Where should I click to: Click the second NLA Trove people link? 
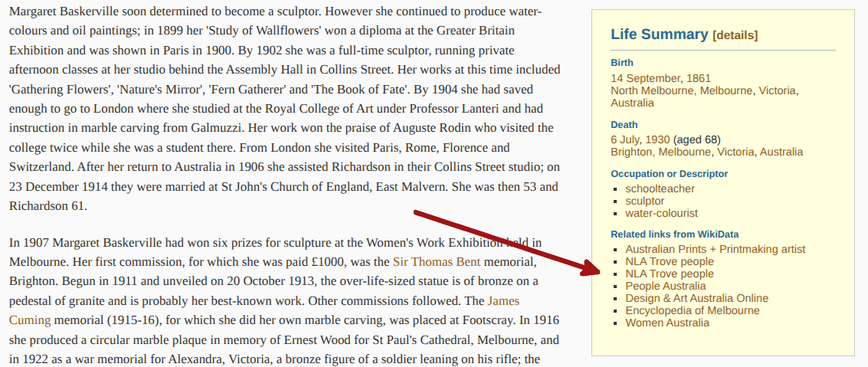(x=670, y=274)
